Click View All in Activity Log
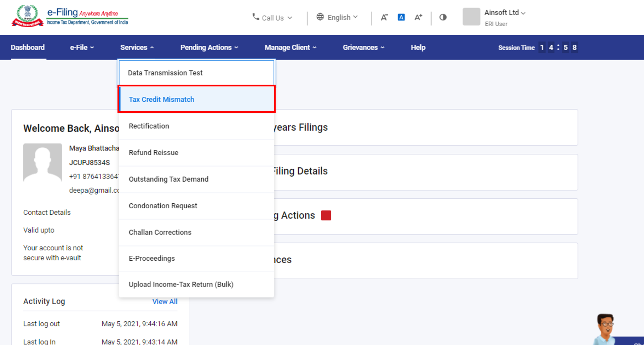 pos(165,301)
